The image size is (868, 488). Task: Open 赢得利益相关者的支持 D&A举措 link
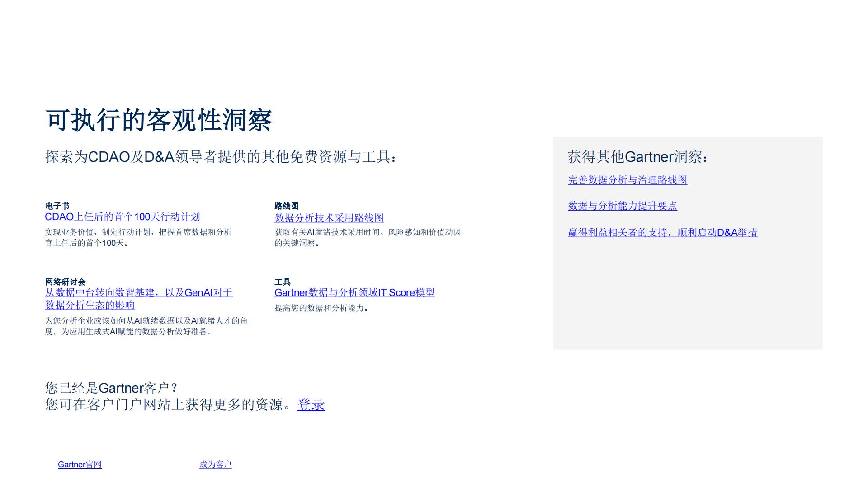[x=663, y=233]
